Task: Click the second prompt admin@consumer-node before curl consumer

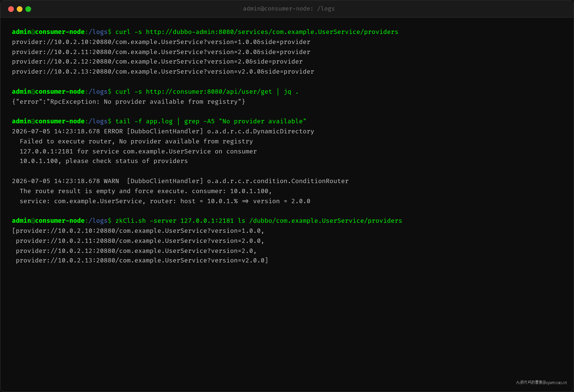Action: (48, 92)
